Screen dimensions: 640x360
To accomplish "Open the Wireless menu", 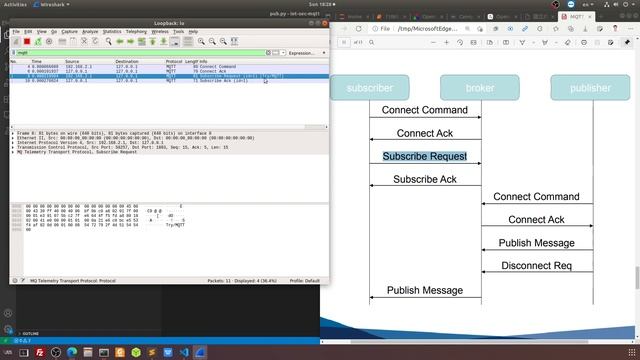I will click(x=160, y=31).
